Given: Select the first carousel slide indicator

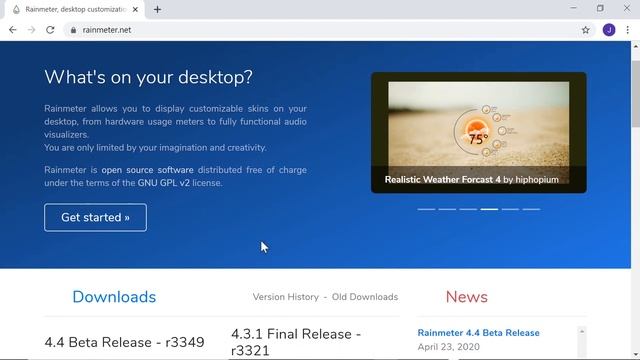Looking at the screenshot, I should 426,209.
